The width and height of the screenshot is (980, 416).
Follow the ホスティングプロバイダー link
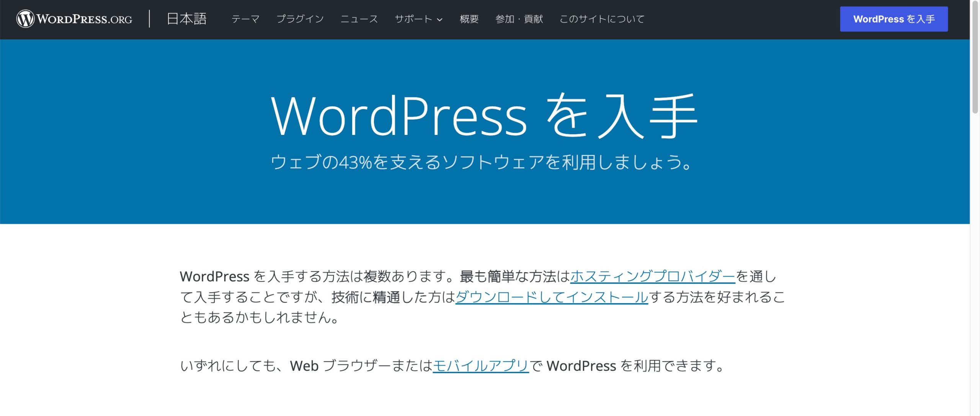point(653,276)
